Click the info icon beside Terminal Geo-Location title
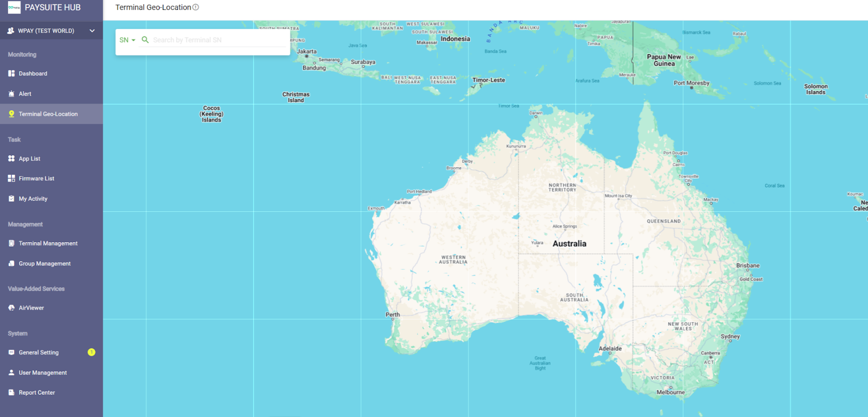The image size is (868, 417). click(196, 8)
